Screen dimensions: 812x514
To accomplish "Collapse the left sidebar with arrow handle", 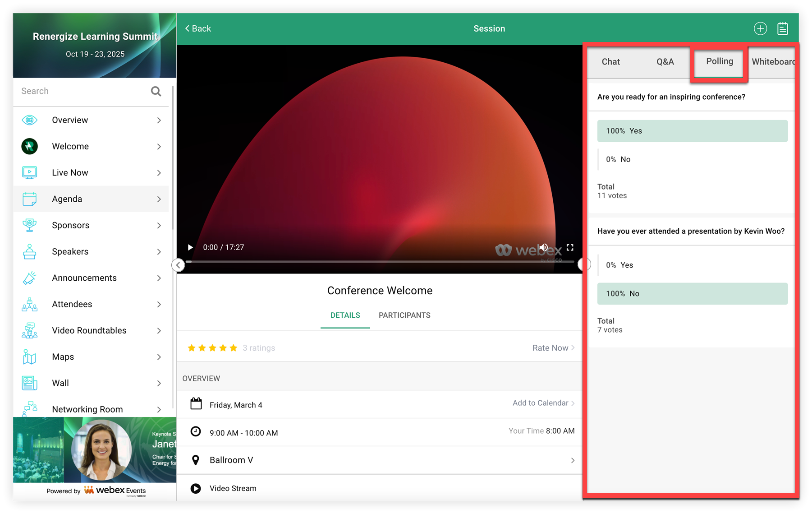I will click(x=178, y=265).
